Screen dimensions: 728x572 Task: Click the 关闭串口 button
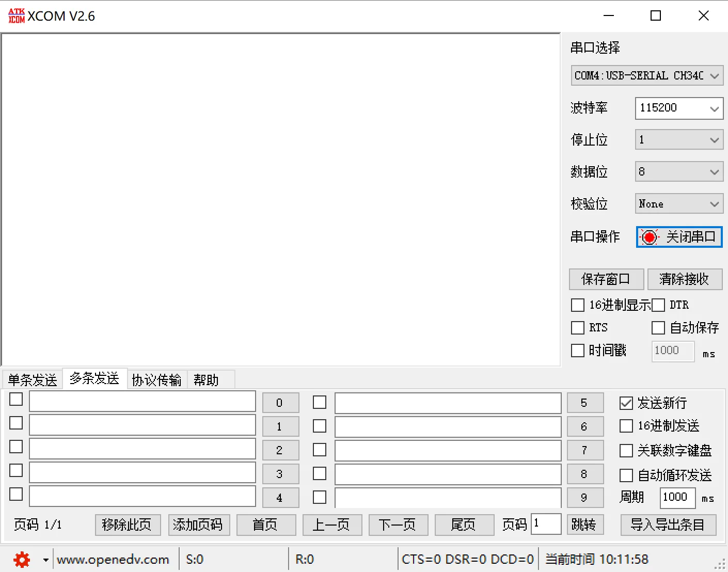click(x=679, y=237)
